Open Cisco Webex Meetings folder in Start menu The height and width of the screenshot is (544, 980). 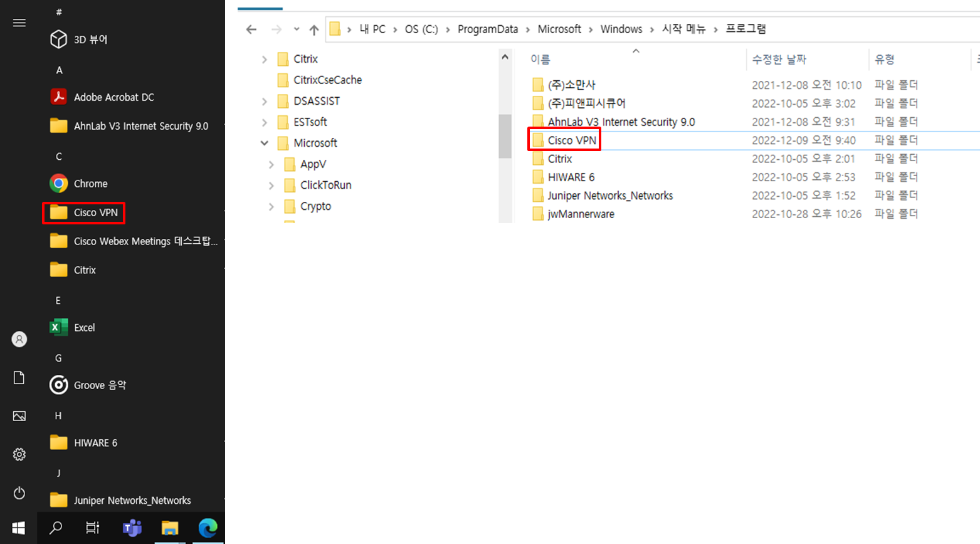click(x=134, y=241)
